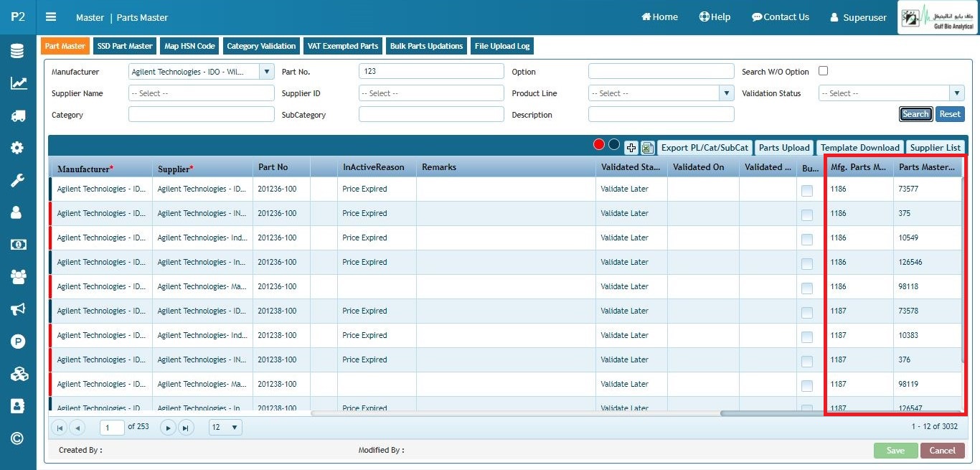Select the Part Master tab

tap(65, 46)
